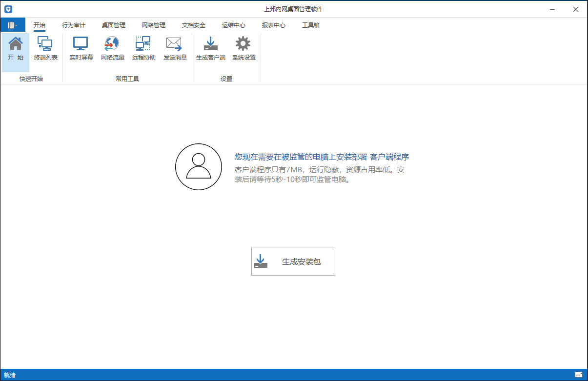The height and width of the screenshot is (381, 588).
Task: Switch to the 网络管理 tab
Action: 154,25
